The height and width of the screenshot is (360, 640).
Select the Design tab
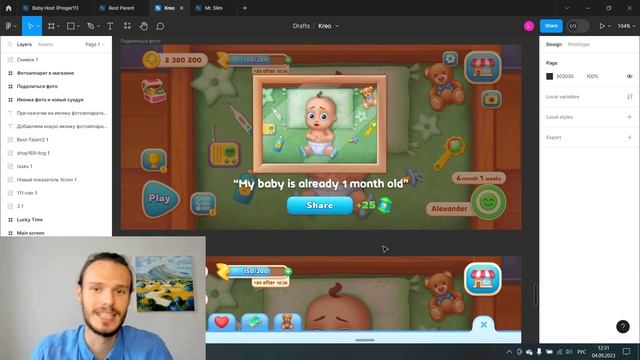(x=553, y=44)
